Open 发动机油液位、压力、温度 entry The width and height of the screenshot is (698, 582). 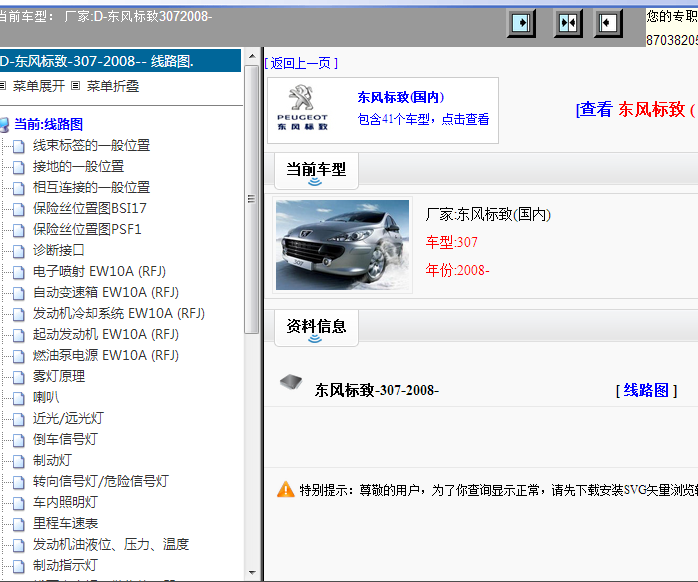click(111, 544)
